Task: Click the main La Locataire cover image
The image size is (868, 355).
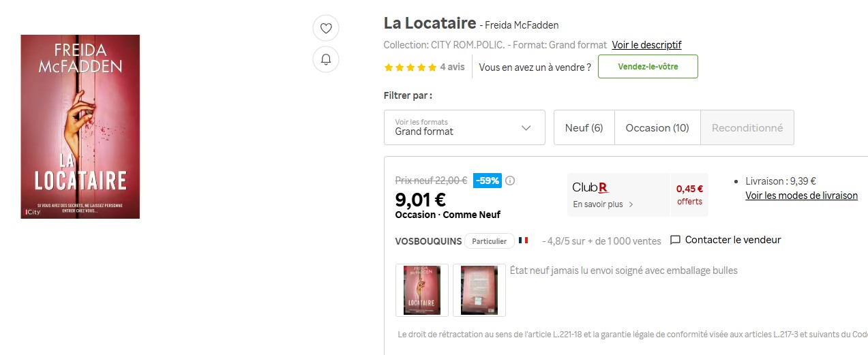Action: click(80, 127)
